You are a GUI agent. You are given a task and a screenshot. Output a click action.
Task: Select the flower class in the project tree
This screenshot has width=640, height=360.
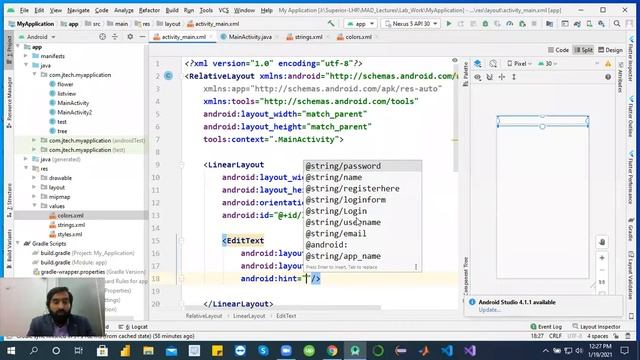point(65,84)
